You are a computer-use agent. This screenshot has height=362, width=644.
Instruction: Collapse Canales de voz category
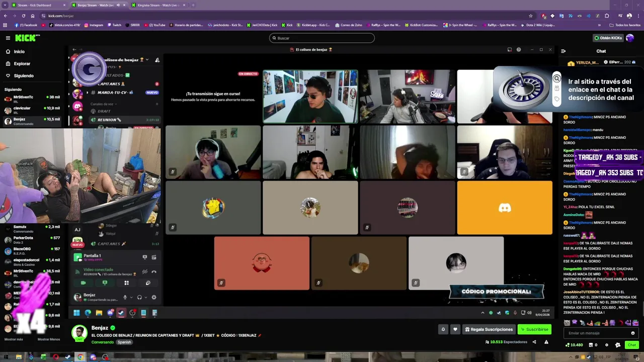coord(104,104)
